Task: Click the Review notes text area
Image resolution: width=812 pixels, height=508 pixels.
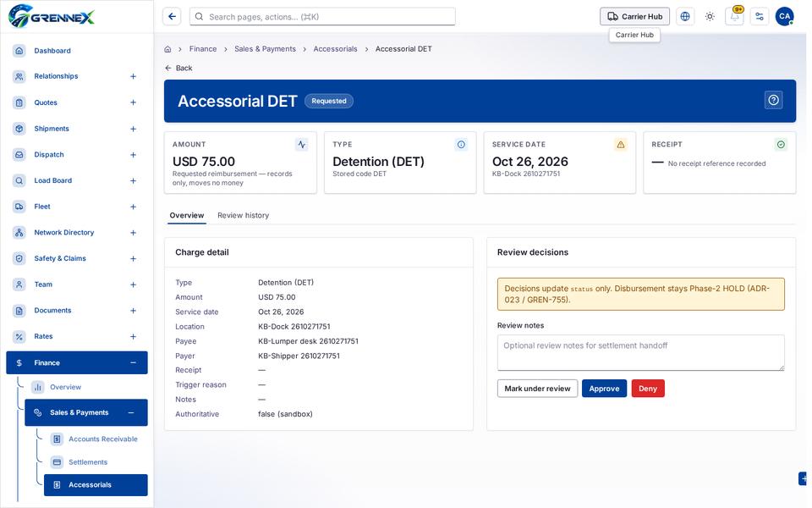Action: (640, 352)
